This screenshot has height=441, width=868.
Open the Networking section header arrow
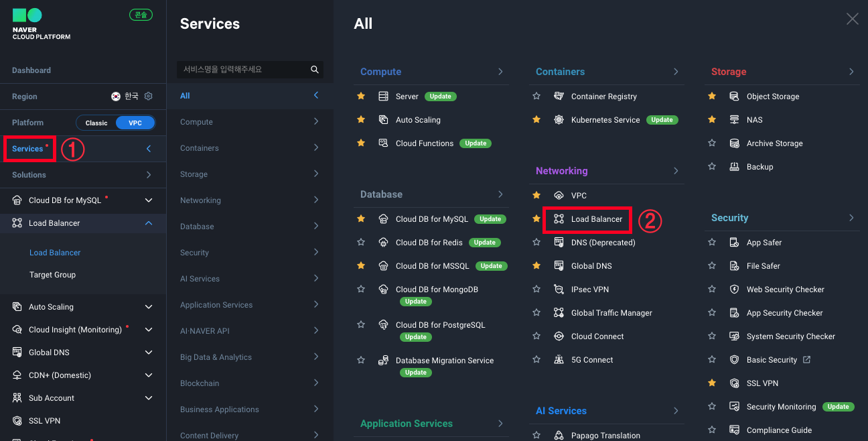tap(676, 170)
